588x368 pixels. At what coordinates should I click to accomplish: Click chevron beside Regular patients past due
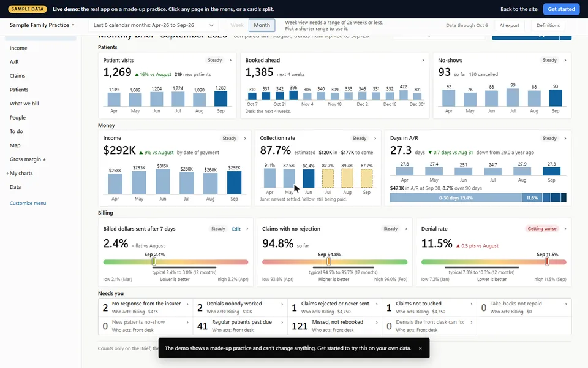pyautogui.click(x=282, y=322)
